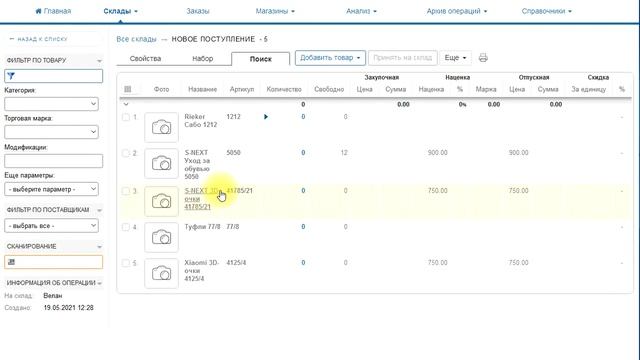The image size is (640, 360).
Task: Check the checkbox for Xiaomi 3D-очки
Action: [x=126, y=263]
